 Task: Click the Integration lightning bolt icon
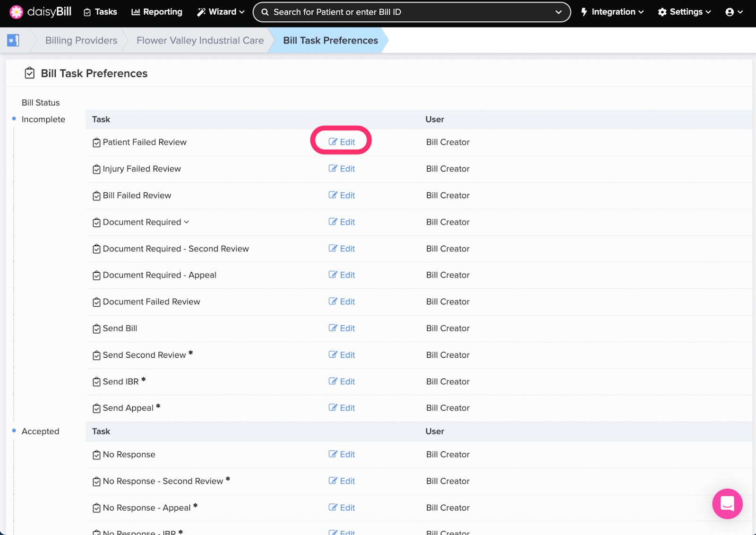coord(584,11)
